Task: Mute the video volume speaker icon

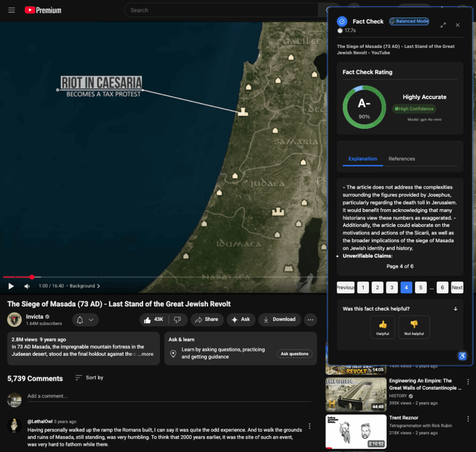Action: pos(27,286)
